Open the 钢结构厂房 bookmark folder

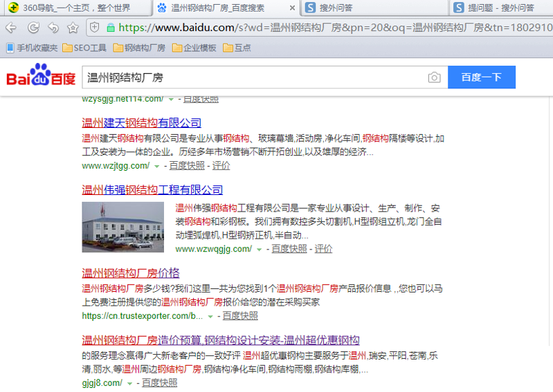point(139,48)
